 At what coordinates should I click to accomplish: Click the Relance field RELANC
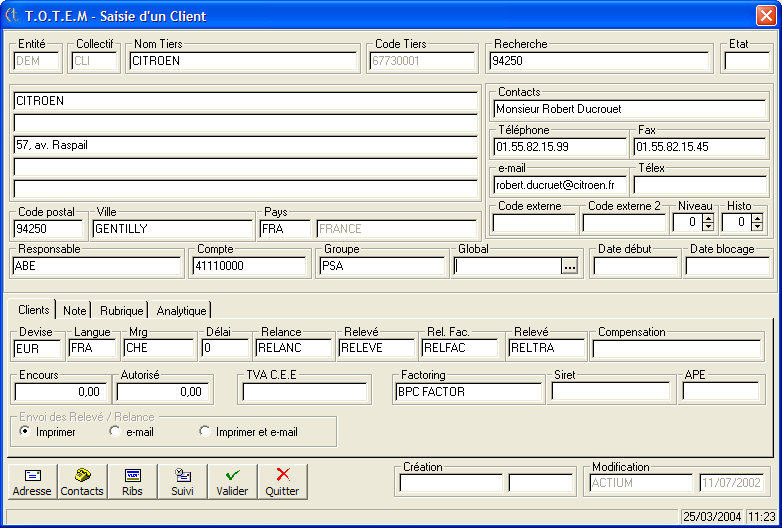[x=294, y=348]
